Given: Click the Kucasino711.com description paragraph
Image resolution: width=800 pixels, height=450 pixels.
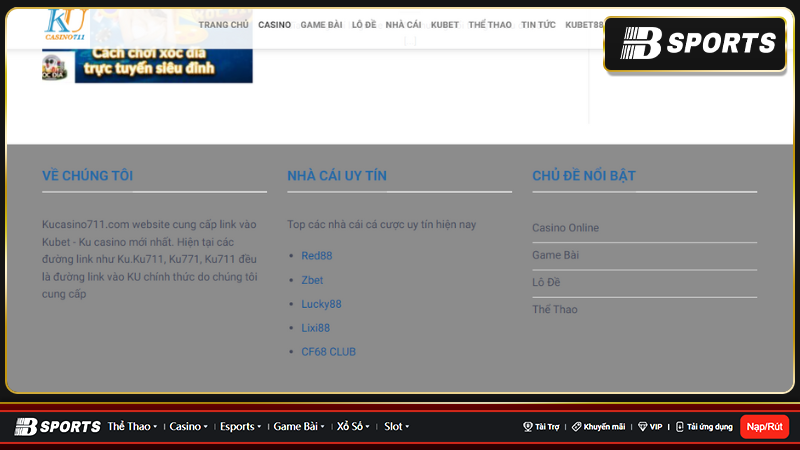Looking at the screenshot, I should pos(149,259).
